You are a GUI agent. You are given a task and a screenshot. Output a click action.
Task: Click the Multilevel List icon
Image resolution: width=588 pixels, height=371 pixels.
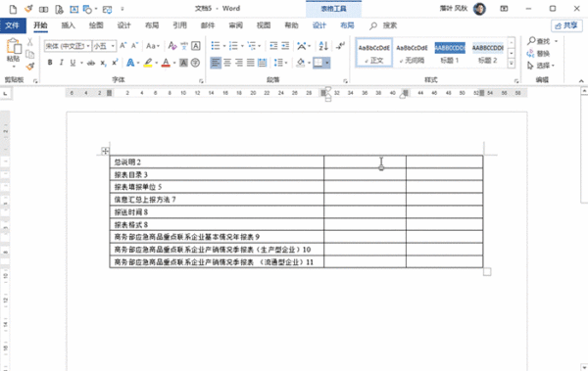(251, 46)
